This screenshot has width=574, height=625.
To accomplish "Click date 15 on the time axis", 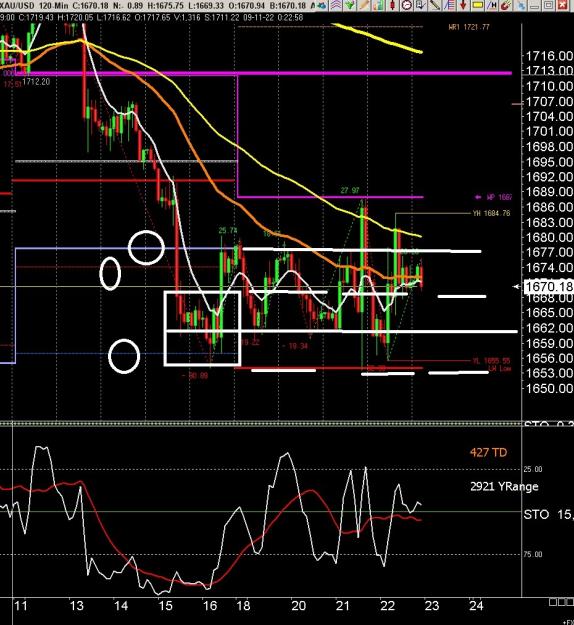I will [x=165, y=606].
